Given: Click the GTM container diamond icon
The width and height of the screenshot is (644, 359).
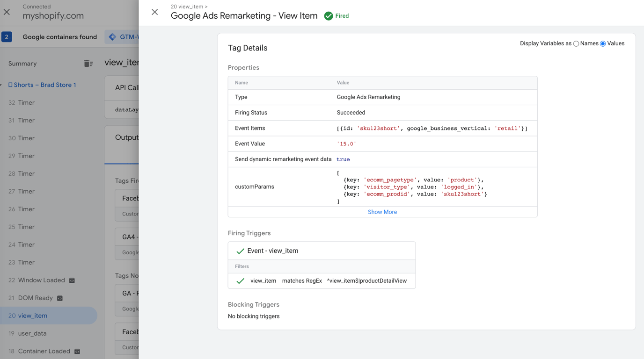Looking at the screenshot, I should [112, 37].
